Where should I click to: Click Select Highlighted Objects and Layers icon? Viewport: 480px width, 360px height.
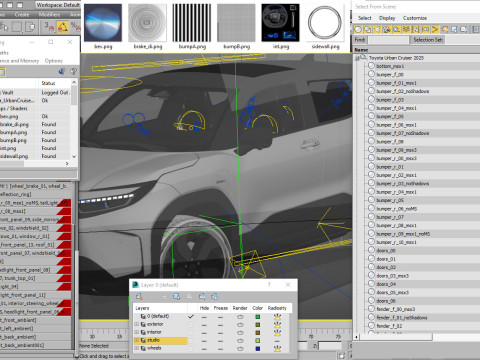[176, 296]
